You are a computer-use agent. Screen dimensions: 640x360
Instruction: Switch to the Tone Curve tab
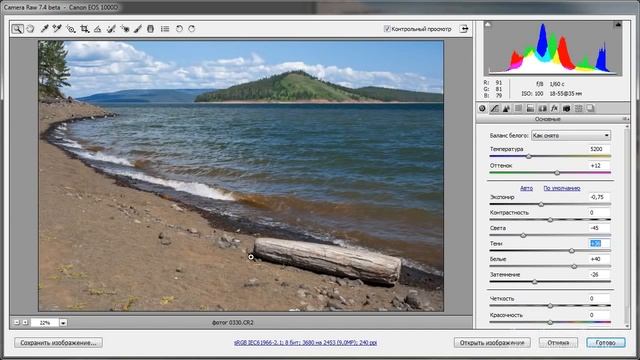point(494,108)
